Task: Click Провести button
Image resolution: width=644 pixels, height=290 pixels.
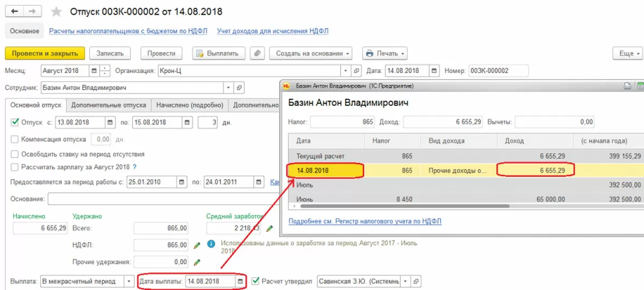Action: coord(162,53)
